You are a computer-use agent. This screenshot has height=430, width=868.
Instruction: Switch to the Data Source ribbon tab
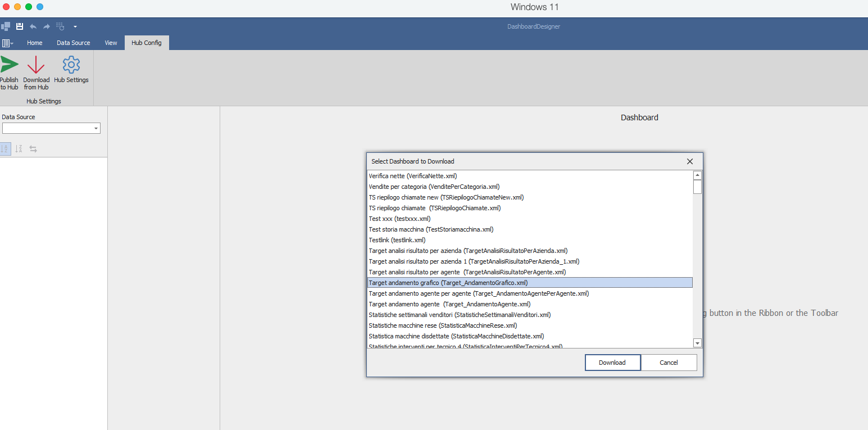coord(74,43)
